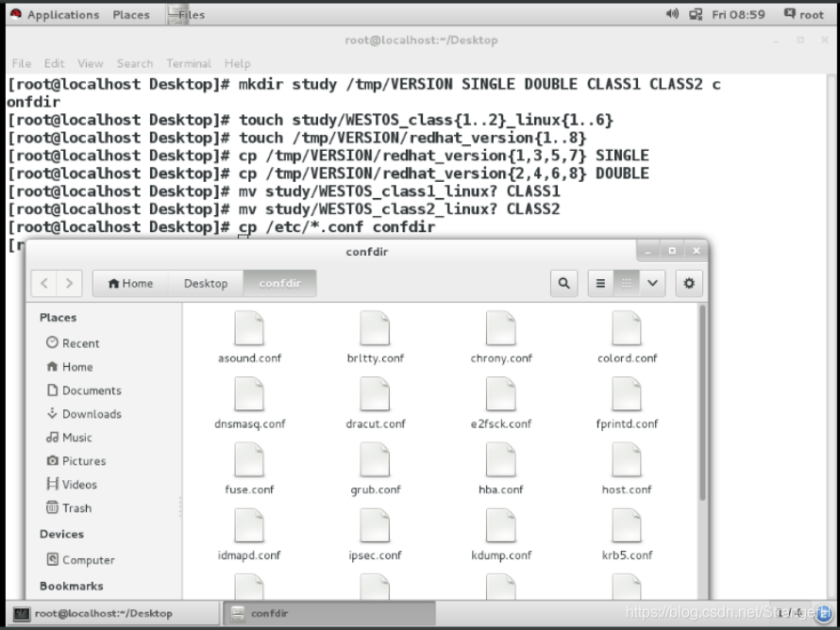
Task: Open the terminal Terminal menu
Action: (189, 64)
